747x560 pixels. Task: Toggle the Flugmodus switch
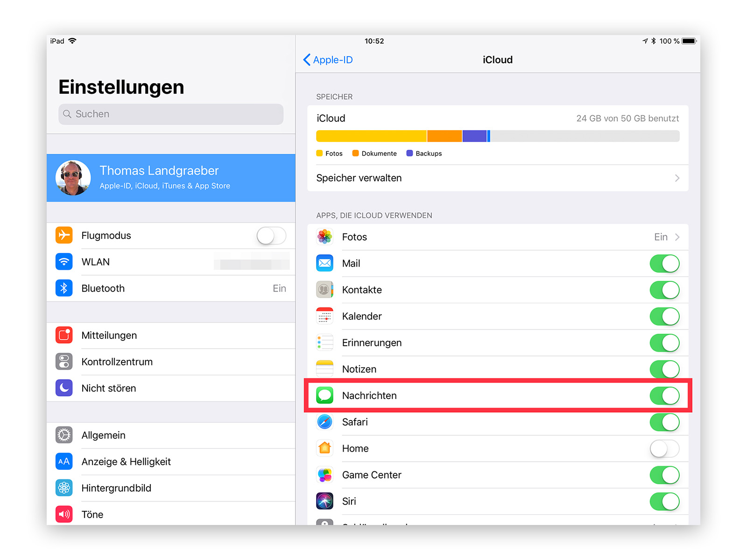tap(271, 236)
